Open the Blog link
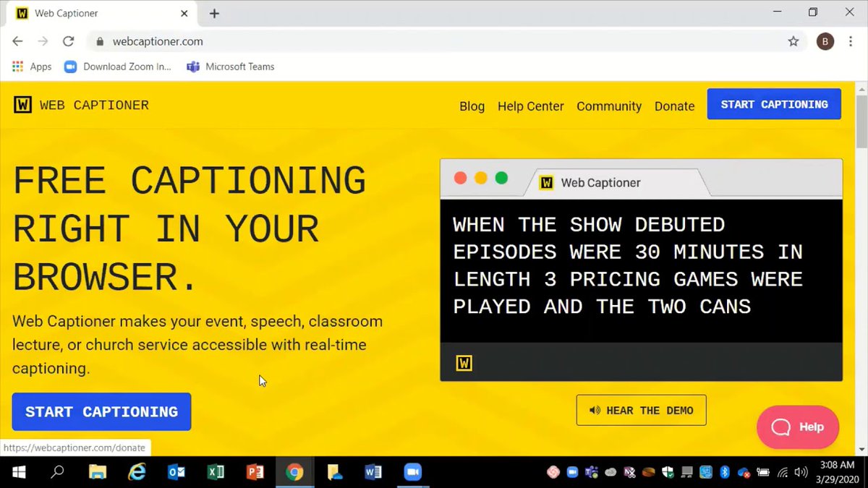868x488 pixels. pos(472,106)
